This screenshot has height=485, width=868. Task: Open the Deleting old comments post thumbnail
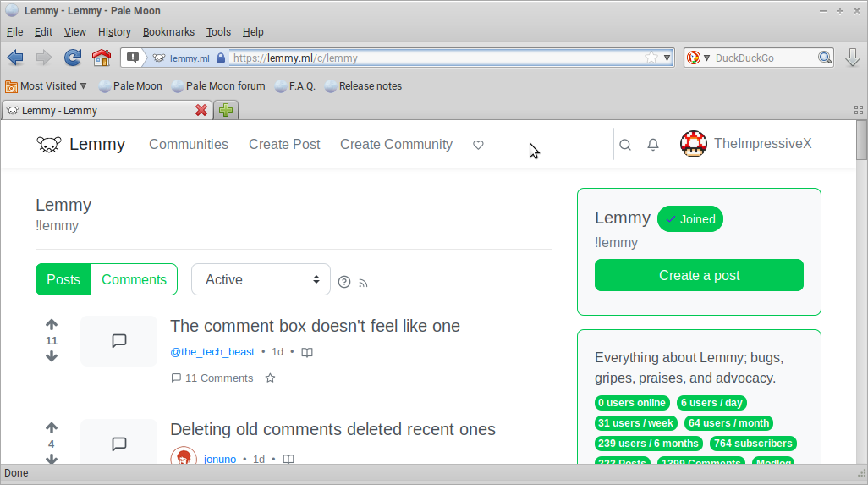point(119,442)
